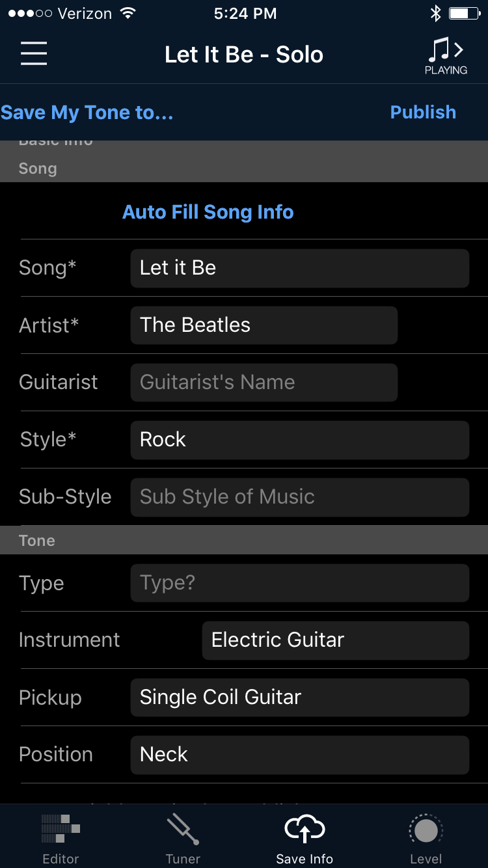Change Position from Neck
The height and width of the screenshot is (868, 488).
tap(299, 755)
